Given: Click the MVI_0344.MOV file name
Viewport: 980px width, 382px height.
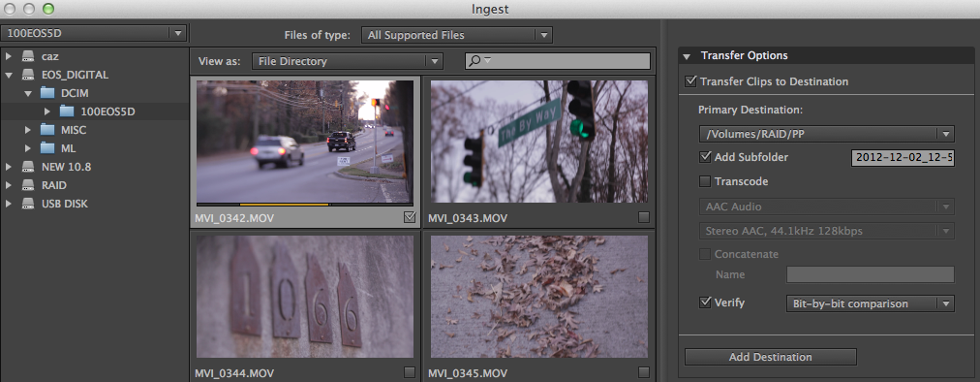Looking at the screenshot, I should tap(233, 374).
